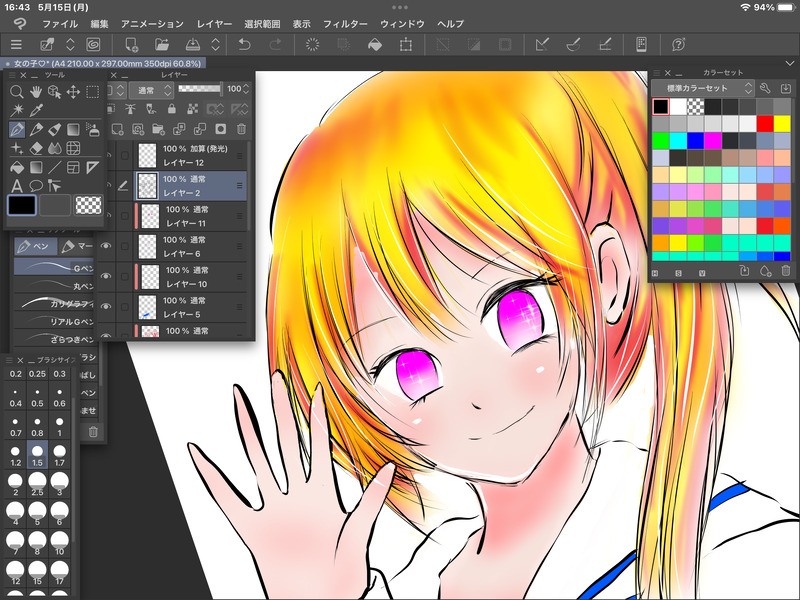Select the red swatch in color set

765,123
